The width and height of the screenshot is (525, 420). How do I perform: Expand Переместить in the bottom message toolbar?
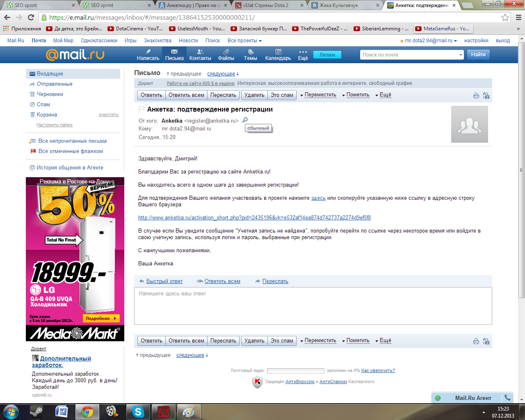point(318,340)
